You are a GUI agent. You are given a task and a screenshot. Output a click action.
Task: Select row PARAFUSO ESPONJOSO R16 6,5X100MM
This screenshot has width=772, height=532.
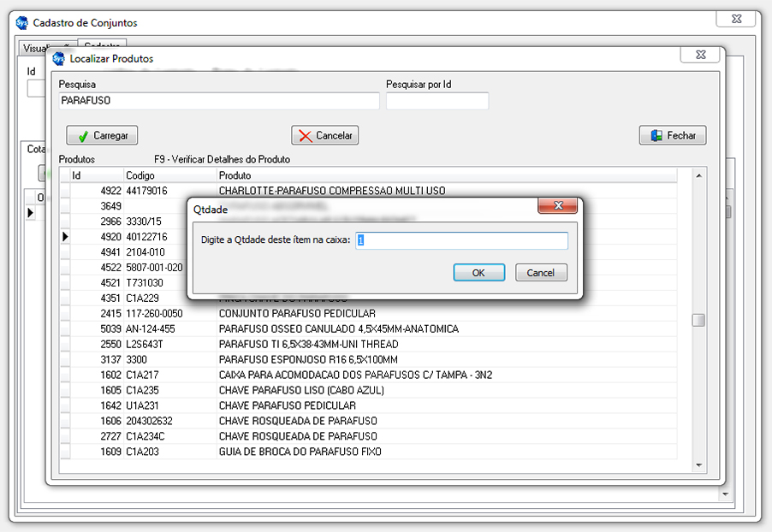click(308, 359)
